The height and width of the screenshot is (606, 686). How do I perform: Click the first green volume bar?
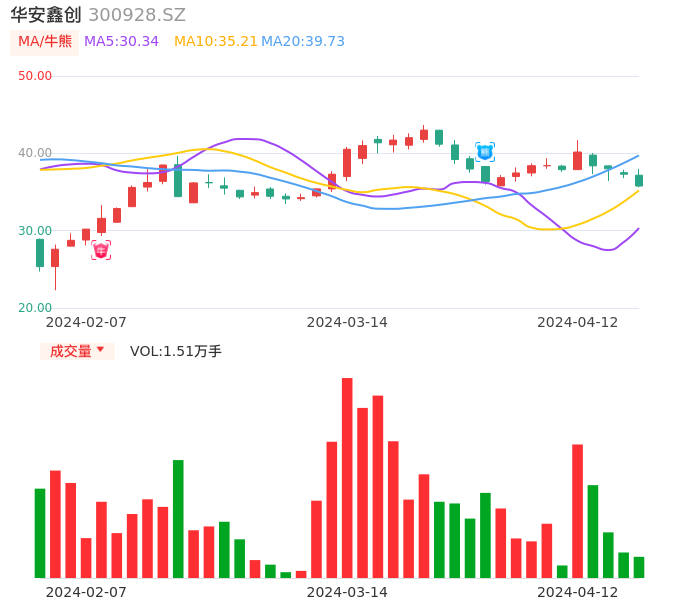[40, 533]
